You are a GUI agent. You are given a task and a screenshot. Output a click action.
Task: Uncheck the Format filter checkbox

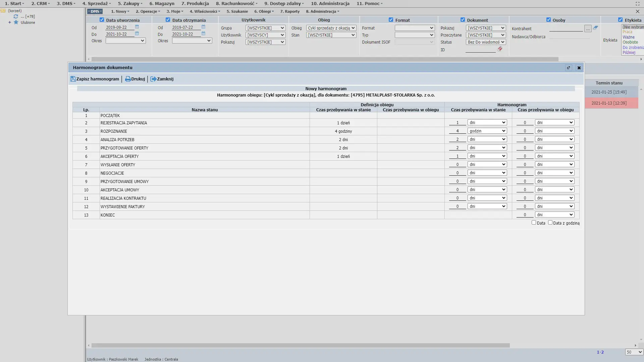(x=391, y=20)
